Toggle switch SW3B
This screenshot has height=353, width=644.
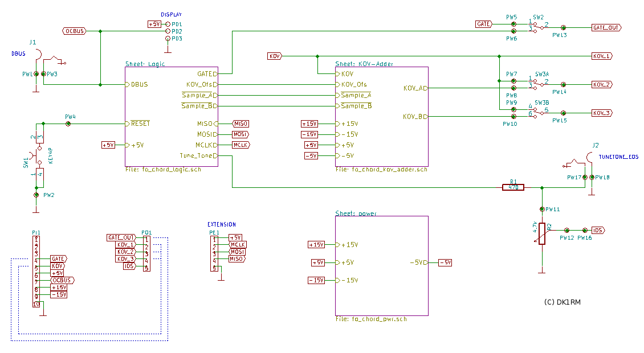538,112
